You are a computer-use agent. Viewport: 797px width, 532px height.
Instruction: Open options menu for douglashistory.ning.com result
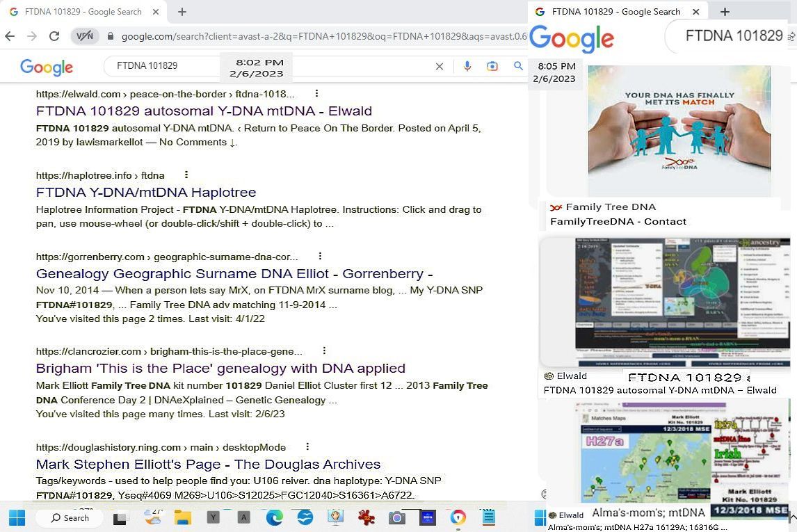click(307, 446)
